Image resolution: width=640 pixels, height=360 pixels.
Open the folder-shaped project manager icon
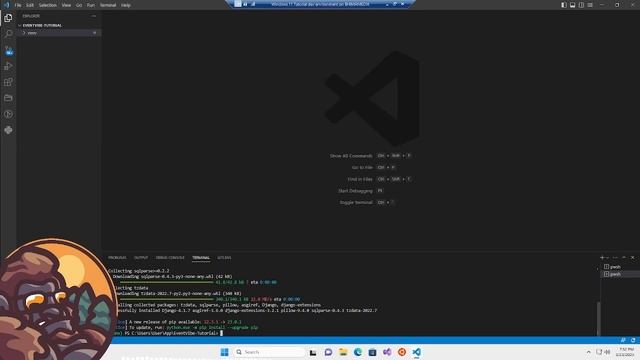click(8, 98)
